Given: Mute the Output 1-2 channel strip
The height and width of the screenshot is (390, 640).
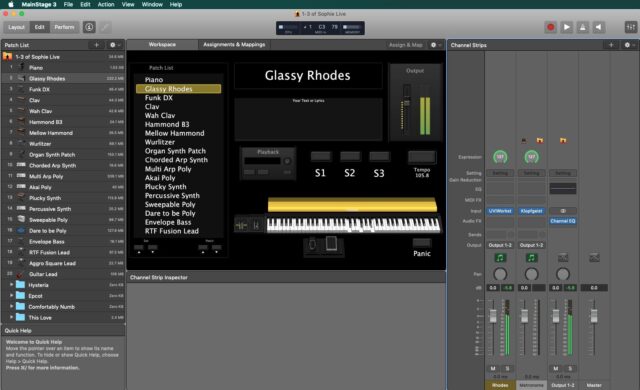Looking at the screenshot, I should [556, 368].
